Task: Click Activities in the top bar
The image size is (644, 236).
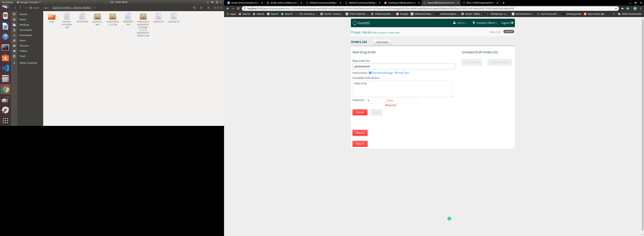Action: (7, 2)
